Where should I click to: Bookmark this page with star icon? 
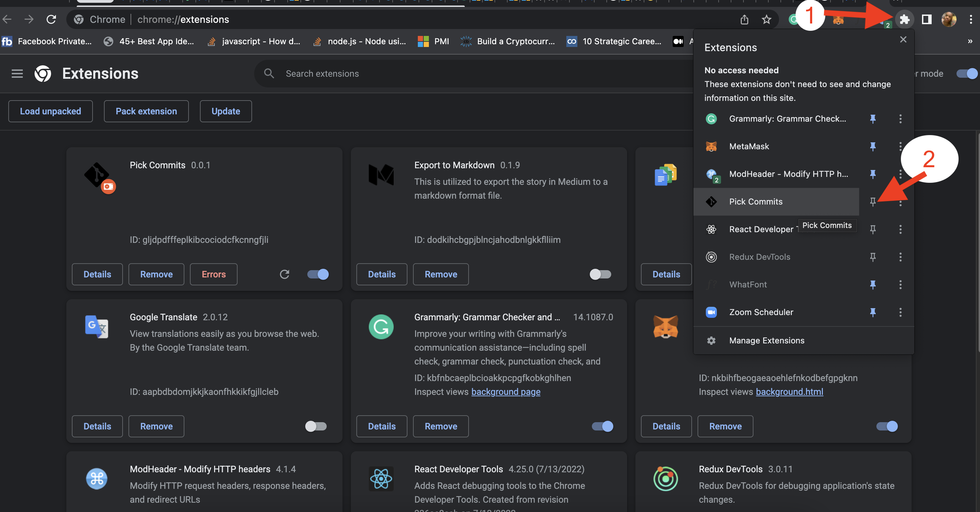(x=766, y=19)
